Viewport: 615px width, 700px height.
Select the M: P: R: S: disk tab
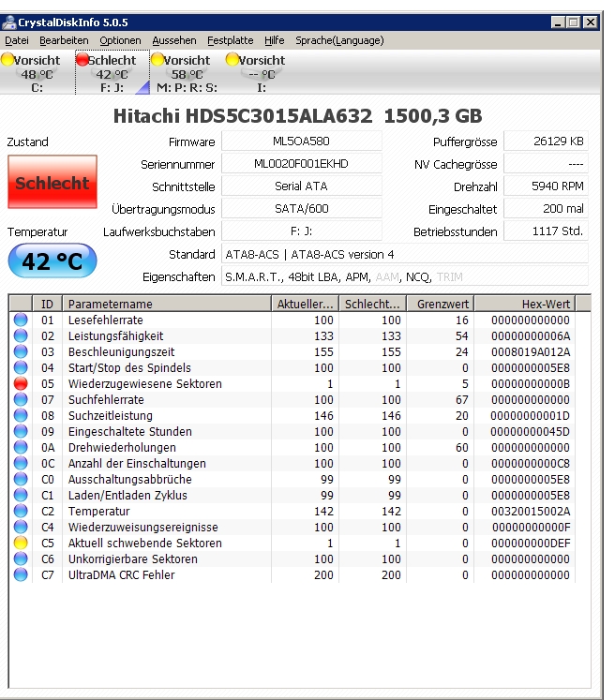click(x=187, y=73)
